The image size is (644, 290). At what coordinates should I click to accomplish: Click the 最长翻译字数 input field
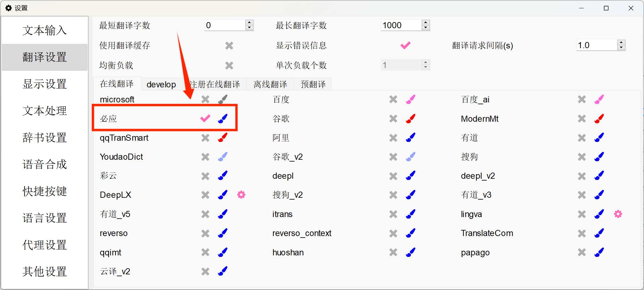coord(401,25)
